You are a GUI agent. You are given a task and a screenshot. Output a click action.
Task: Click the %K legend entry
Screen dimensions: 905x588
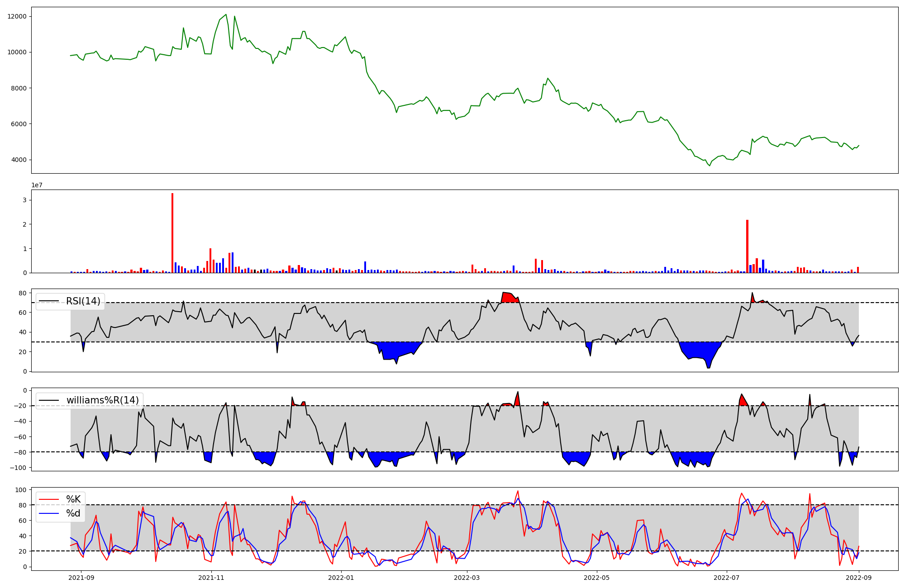[x=73, y=499]
